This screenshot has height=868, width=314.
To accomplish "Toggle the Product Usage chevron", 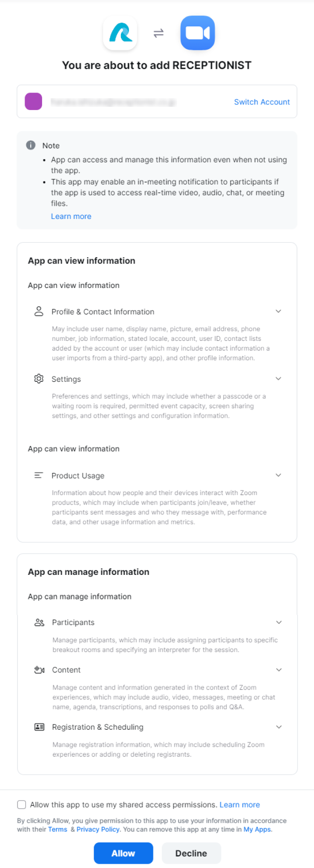I will (279, 475).
